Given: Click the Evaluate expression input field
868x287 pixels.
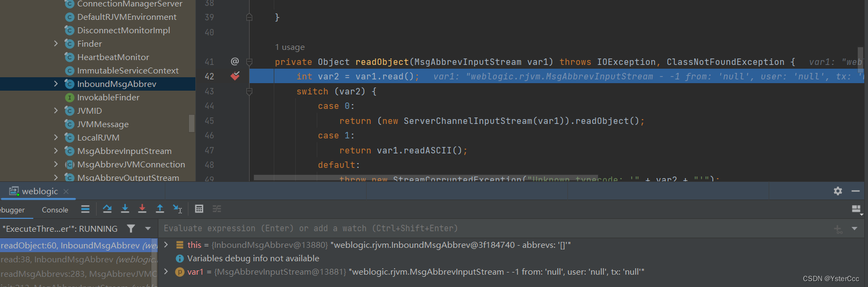Looking at the screenshot, I should tap(494, 229).
